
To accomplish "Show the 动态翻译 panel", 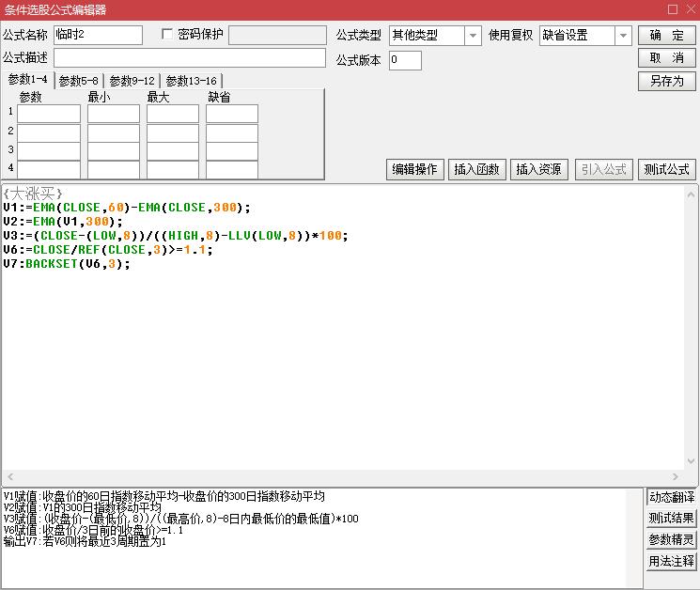I will 672,497.
